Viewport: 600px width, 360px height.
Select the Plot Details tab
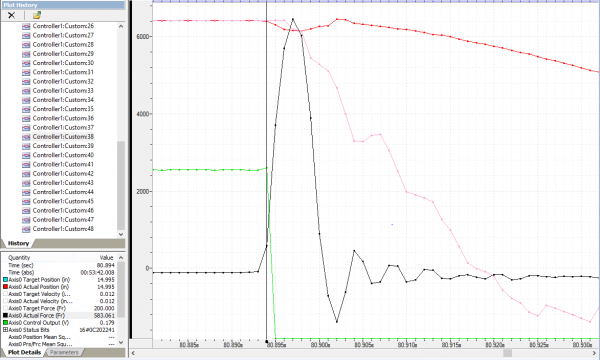(24, 352)
